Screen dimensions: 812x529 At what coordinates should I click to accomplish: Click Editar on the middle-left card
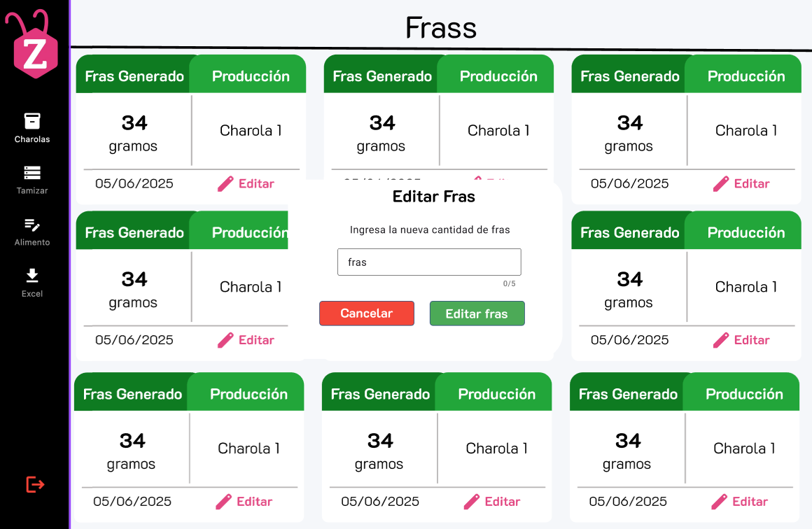(x=246, y=339)
